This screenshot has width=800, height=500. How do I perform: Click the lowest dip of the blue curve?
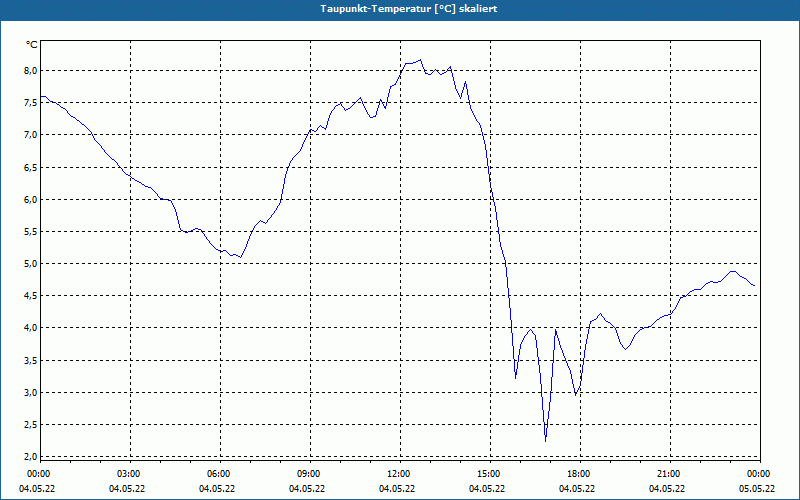point(545,441)
